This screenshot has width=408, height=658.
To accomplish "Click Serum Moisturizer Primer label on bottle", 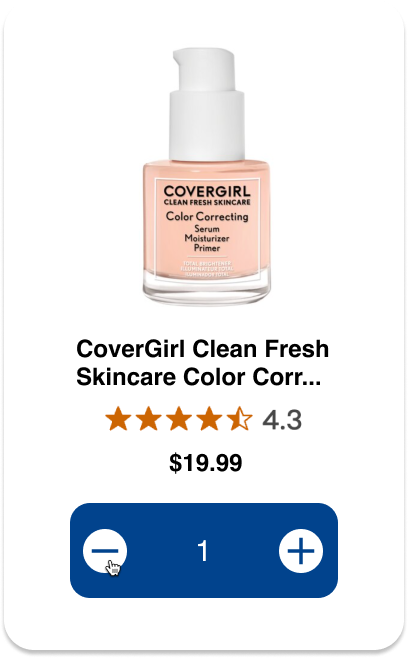I will click(x=207, y=238).
